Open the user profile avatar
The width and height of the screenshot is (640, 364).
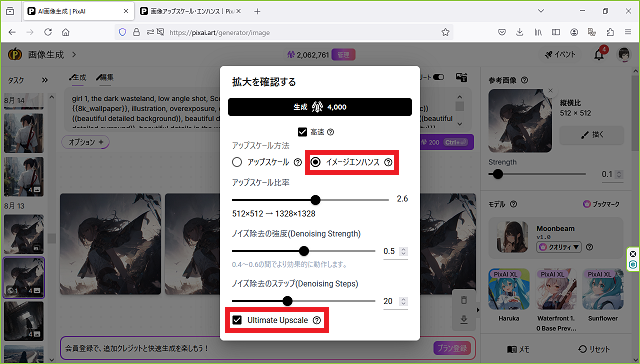pos(624,54)
